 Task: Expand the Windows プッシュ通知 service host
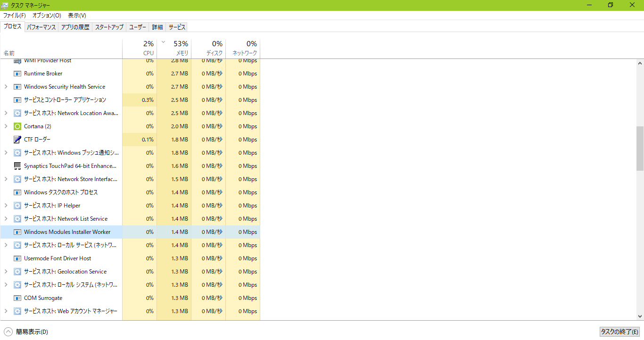tap(6, 153)
